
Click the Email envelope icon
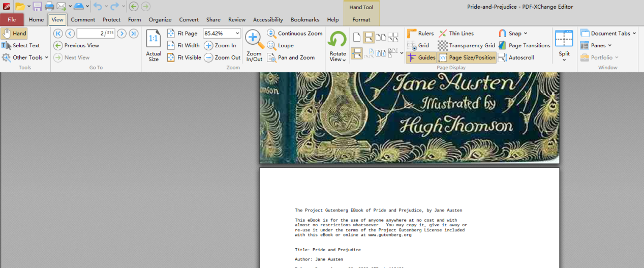(x=61, y=7)
